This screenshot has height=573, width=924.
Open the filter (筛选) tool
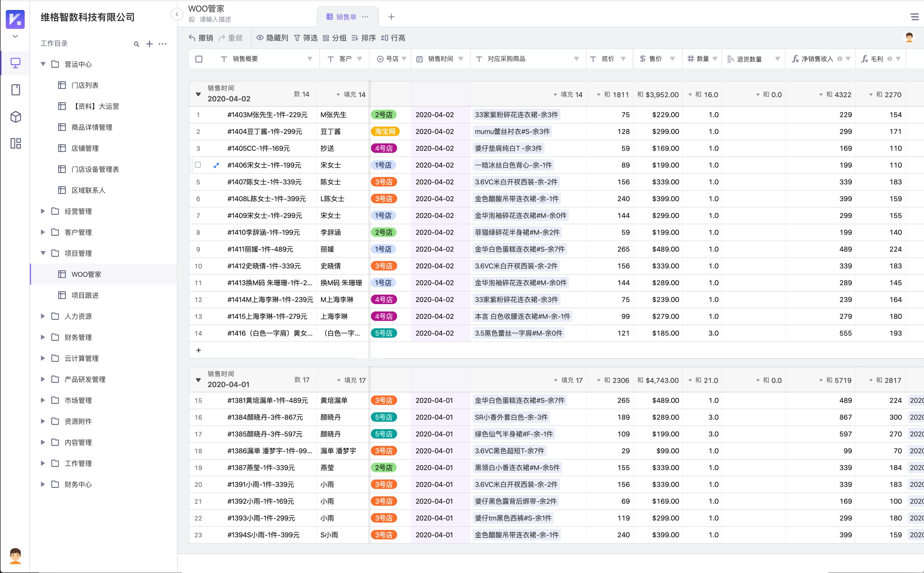(x=306, y=38)
